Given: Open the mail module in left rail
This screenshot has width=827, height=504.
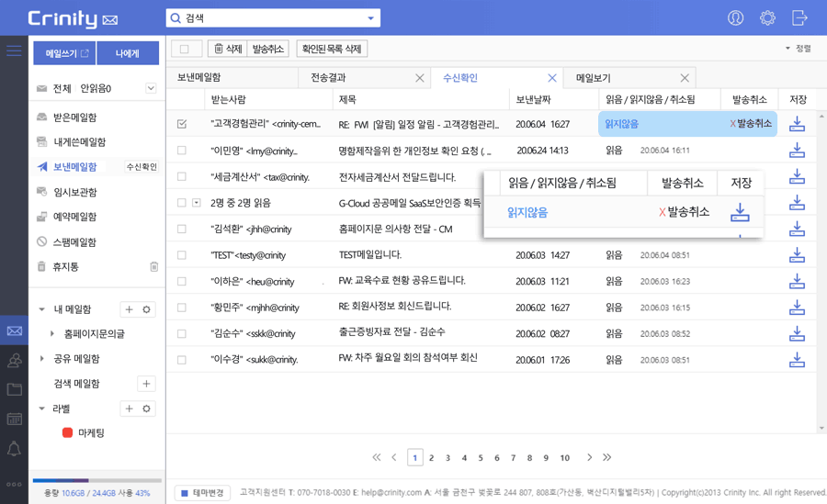Looking at the screenshot, I should click(14, 330).
